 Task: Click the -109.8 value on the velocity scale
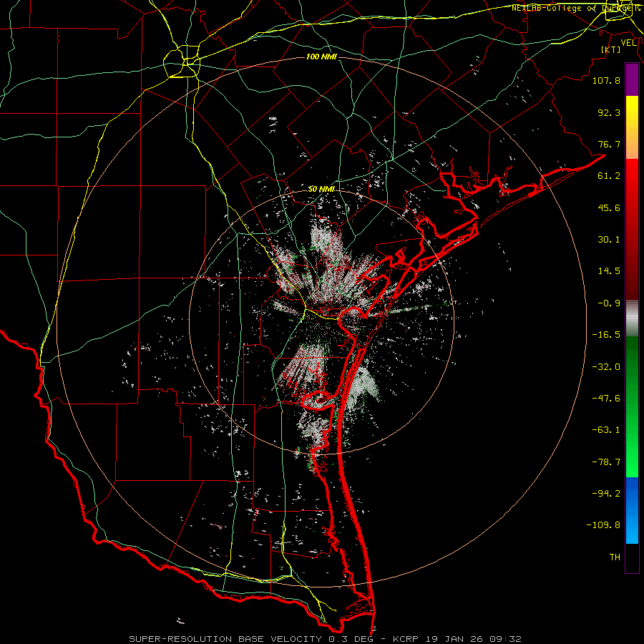[603, 525]
